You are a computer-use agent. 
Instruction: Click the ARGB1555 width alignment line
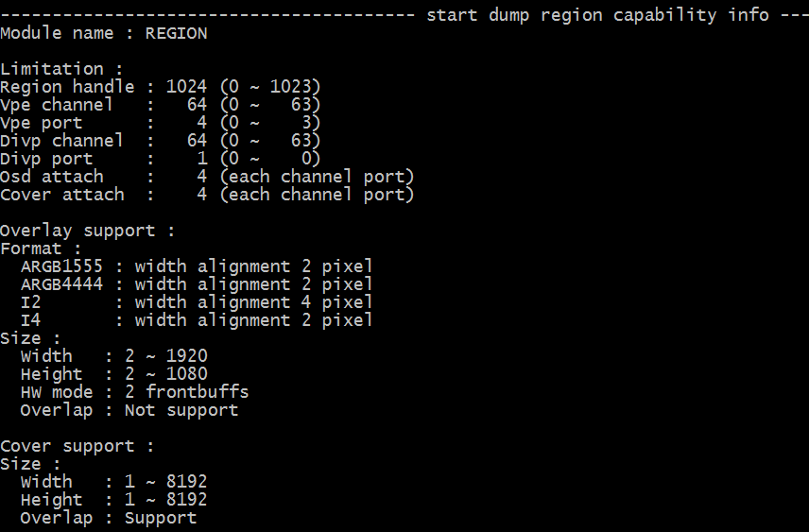[197, 266]
